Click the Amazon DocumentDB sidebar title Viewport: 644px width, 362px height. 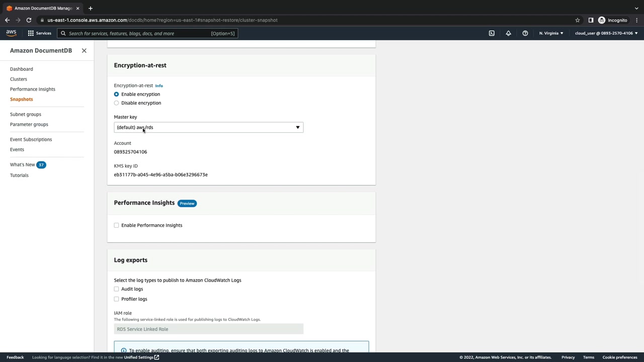[x=41, y=50]
